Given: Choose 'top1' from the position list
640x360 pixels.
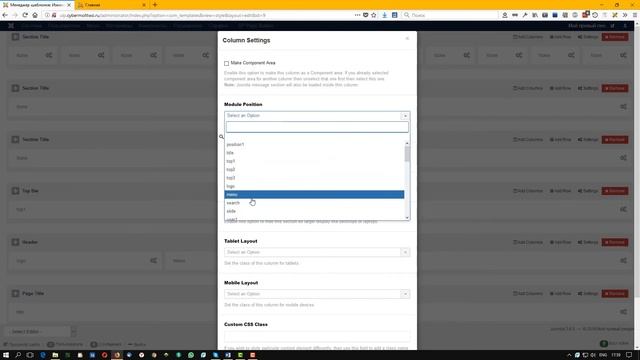Looking at the screenshot, I should (314, 161).
